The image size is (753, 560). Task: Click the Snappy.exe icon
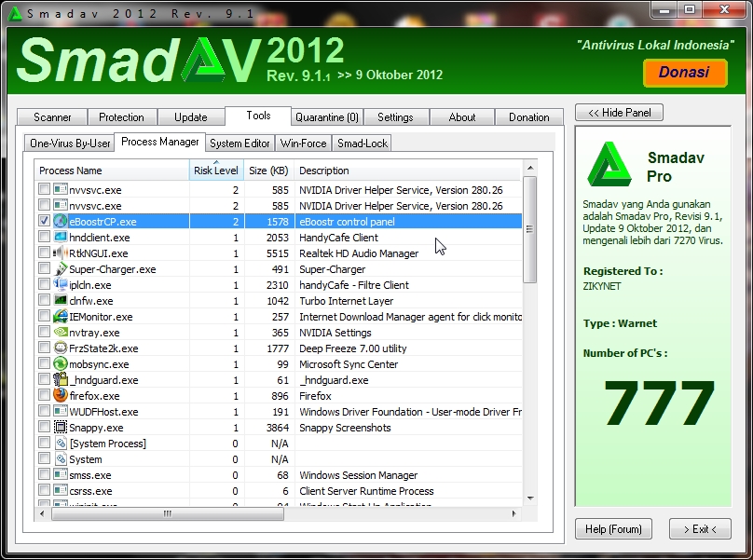tap(60, 427)
